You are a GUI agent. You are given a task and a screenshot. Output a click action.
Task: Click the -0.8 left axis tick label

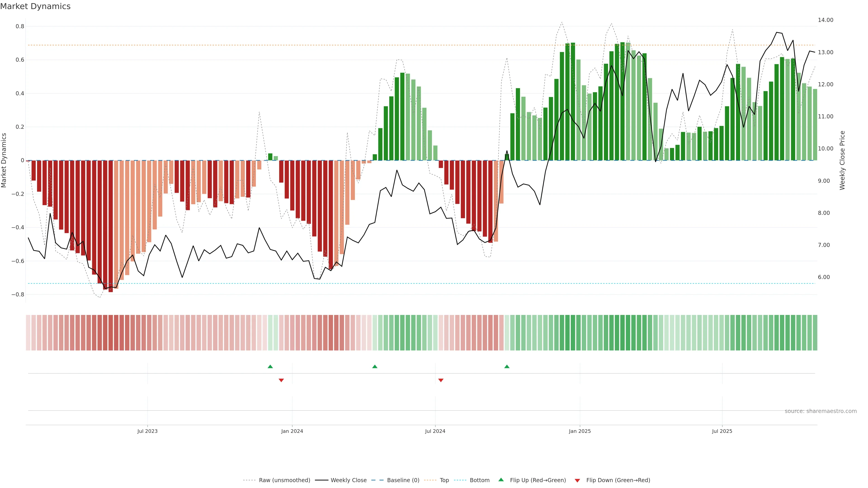click(18, 295)
